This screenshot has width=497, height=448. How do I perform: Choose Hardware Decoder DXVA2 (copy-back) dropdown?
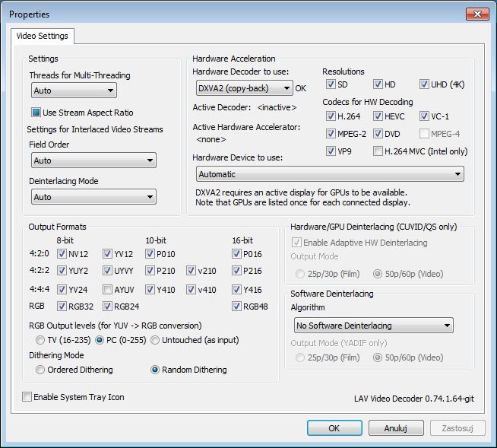point(243,87)
